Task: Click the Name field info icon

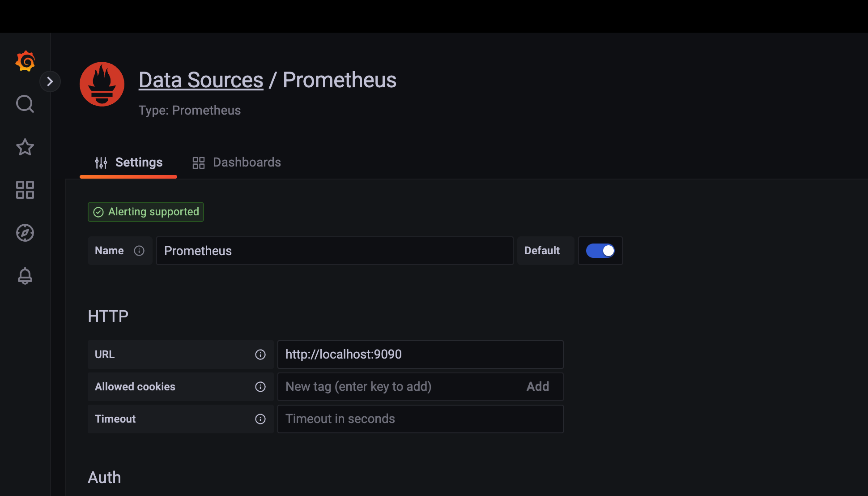Action: tap(139, 251)
